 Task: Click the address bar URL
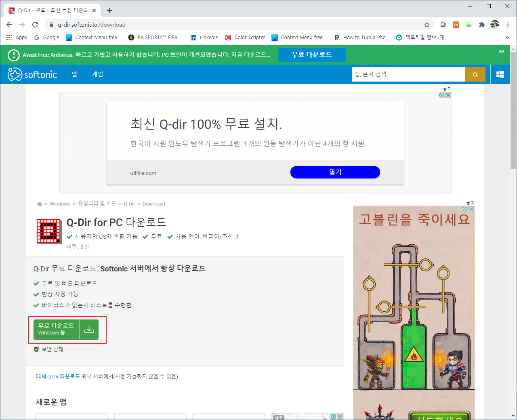[91, 25]
